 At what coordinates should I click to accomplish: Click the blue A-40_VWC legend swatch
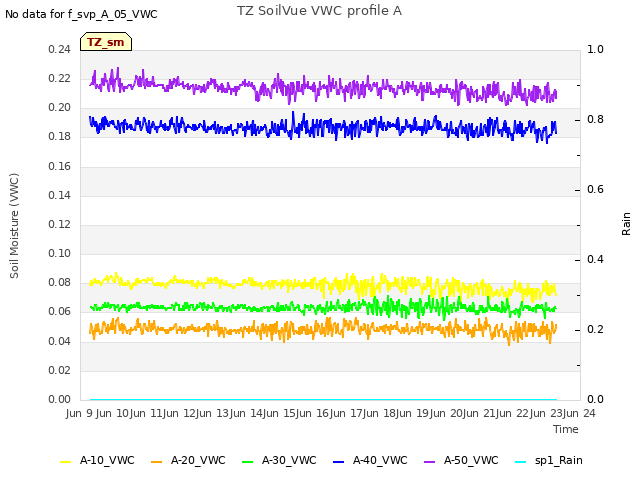click(338, 462)
